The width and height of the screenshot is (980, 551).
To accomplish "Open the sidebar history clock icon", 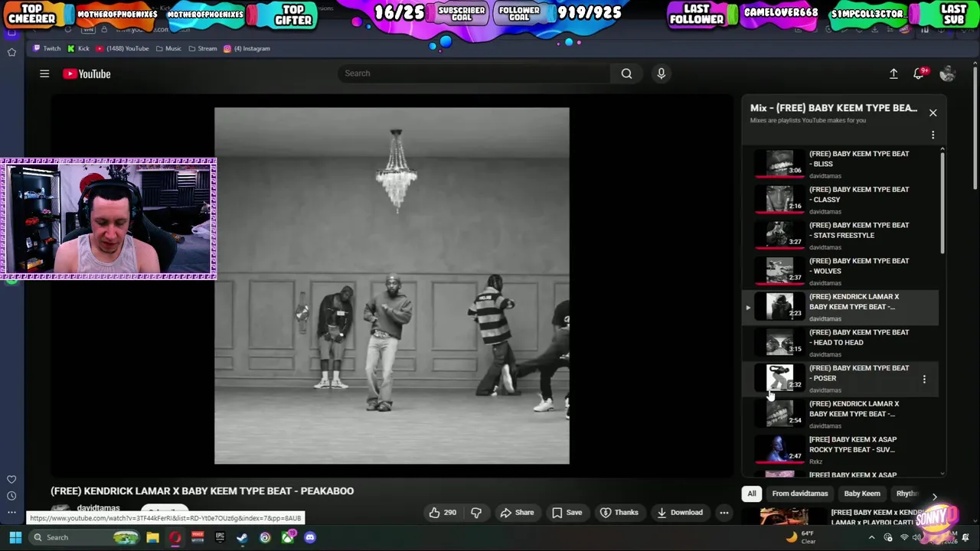I will [11, 496].
